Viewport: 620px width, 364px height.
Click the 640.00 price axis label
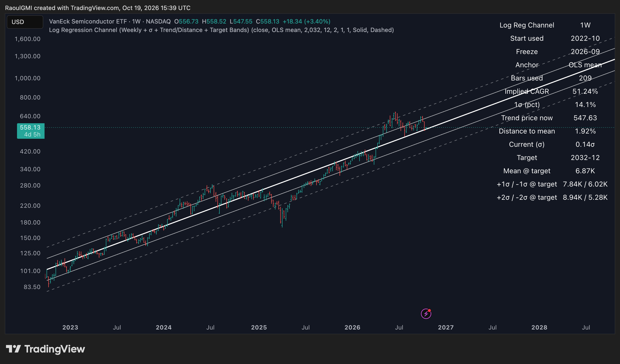coord(30,116)
